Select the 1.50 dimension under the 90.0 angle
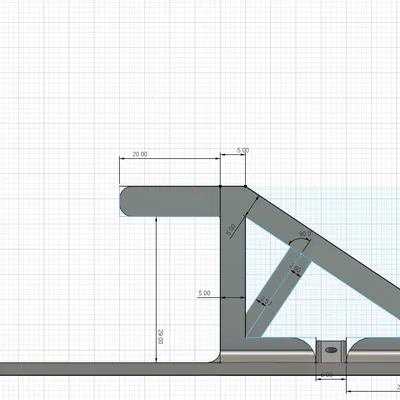400x400 pixels. tap(295, 268)
